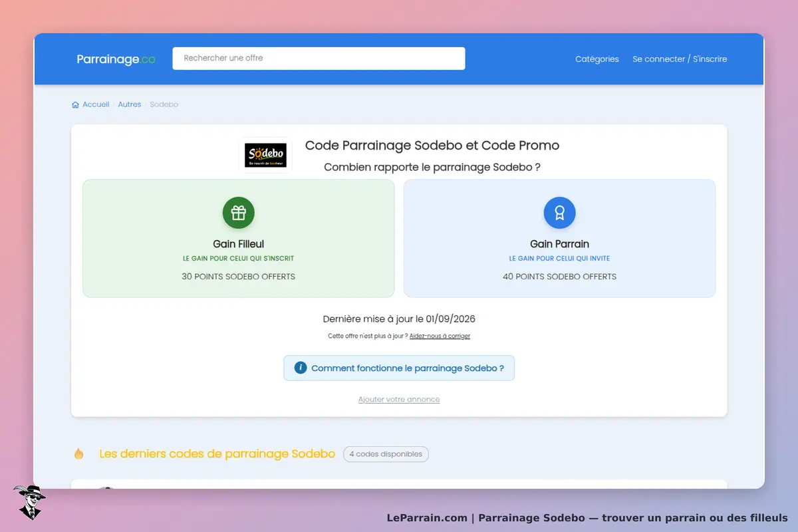
Task: Select the 'Dernière mise à jour le 01/09/2026' text
Action: tap(399, 319)
